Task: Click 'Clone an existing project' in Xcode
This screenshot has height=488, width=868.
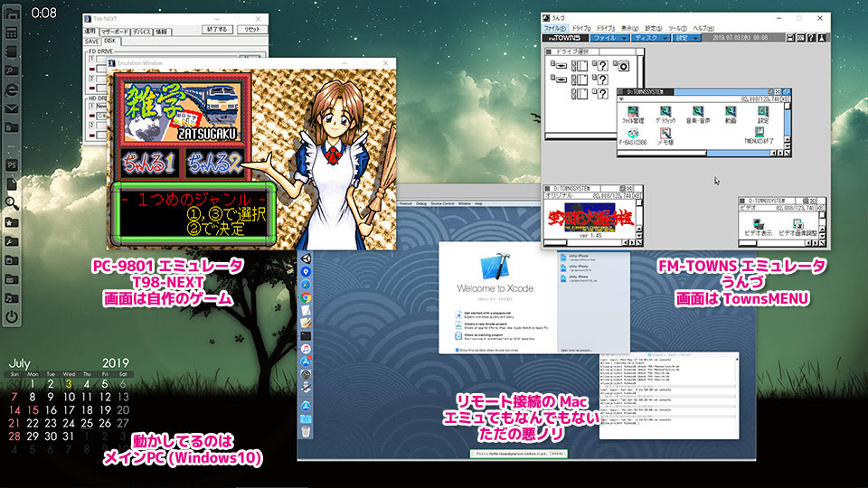Action: click(485, 336)
